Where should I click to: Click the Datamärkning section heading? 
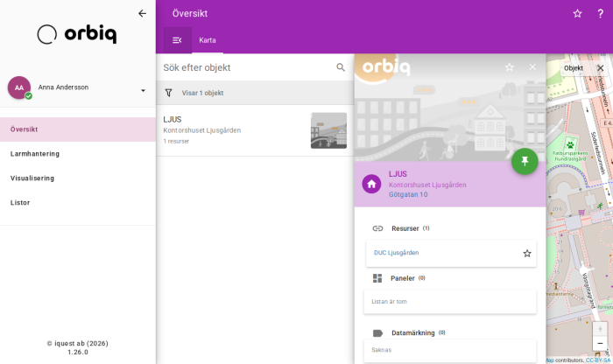tap(412, 332)
